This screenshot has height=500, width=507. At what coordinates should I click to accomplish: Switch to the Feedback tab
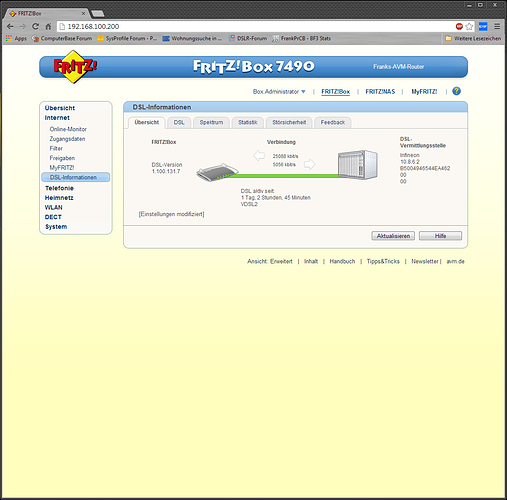333,123
